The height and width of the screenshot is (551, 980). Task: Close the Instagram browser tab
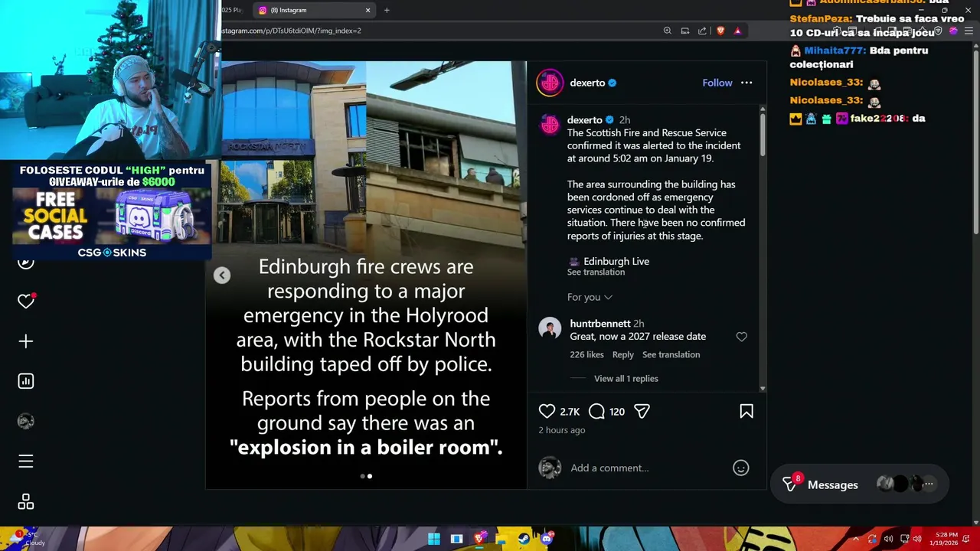[x=367, y=10]
